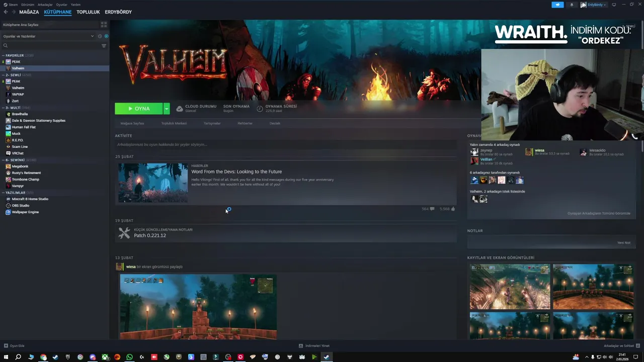Image resolution: width=644 pixels, height=362 pixels.
Task: Open the library grid view icon
Action: click(x=104, y=24)
